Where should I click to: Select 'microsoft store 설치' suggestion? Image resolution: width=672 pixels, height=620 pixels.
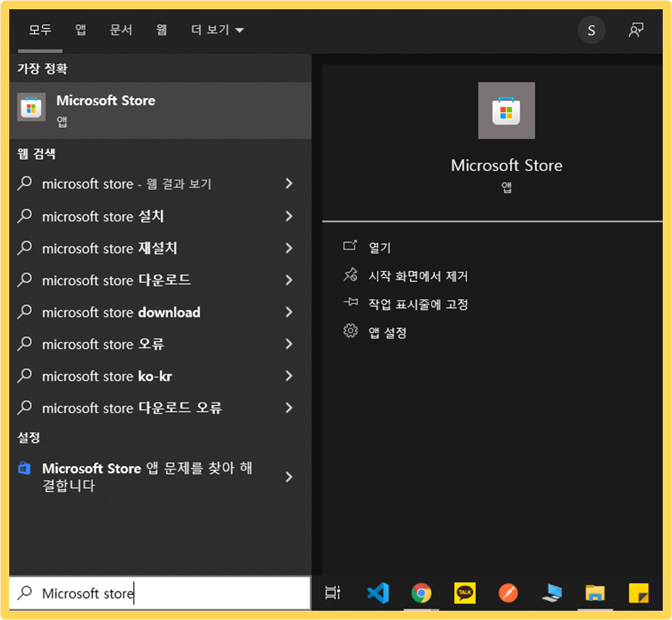pos(161,216)
